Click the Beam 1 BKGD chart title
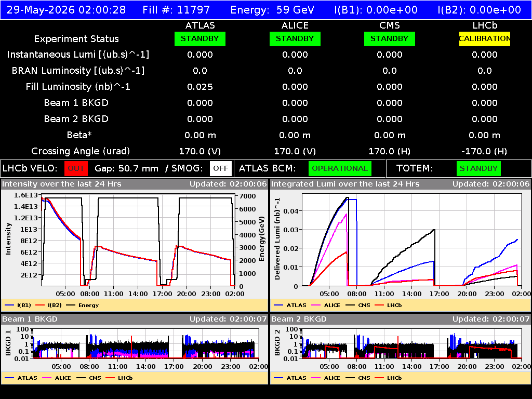Viewport: 532px width, 399px height. pyautogui.click(x=30, y=320)
